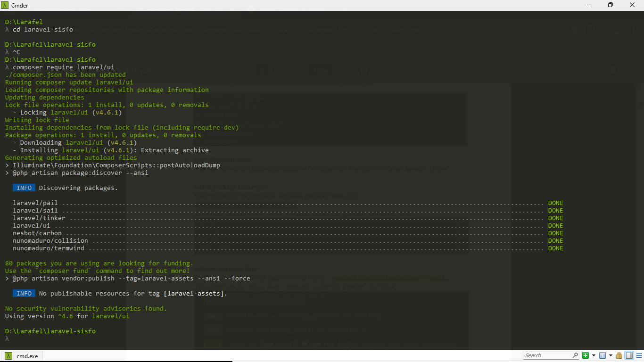Click the 'composer require laravel/ui' command text
This screenshot has height=362, width=644.
[63, 67]
